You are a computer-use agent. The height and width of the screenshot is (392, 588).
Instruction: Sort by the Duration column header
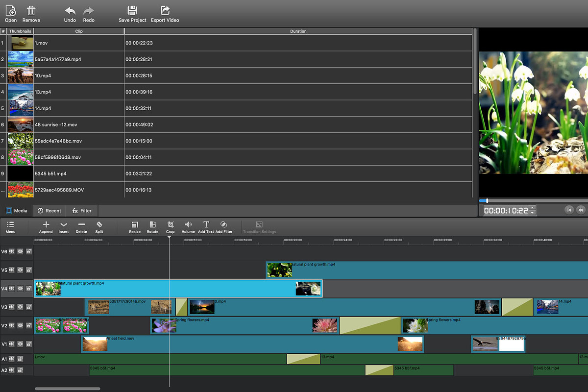point(298,31)
